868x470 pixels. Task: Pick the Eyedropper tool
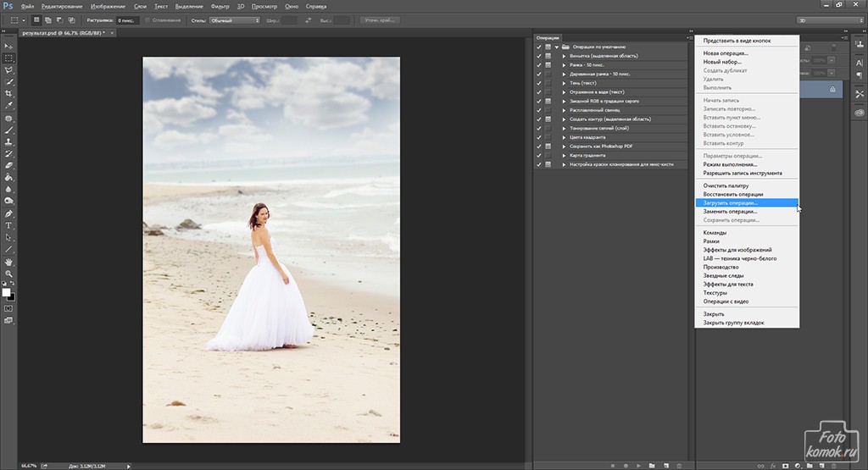8,106
